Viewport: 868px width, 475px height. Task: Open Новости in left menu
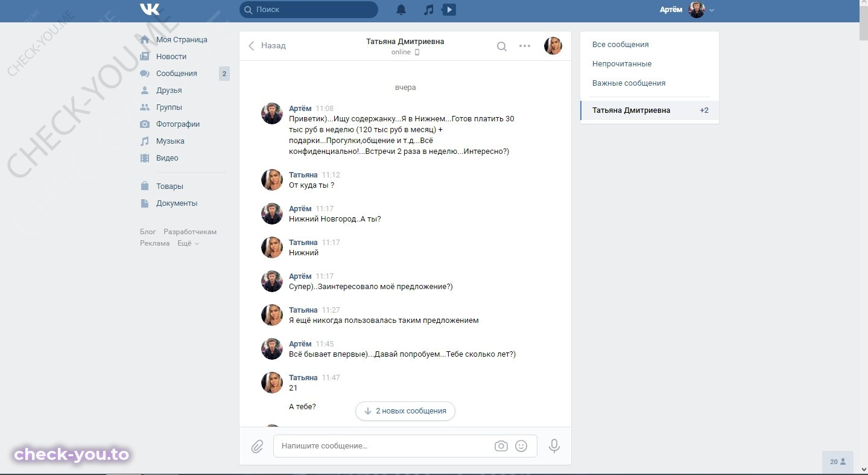tap(171, 57)
